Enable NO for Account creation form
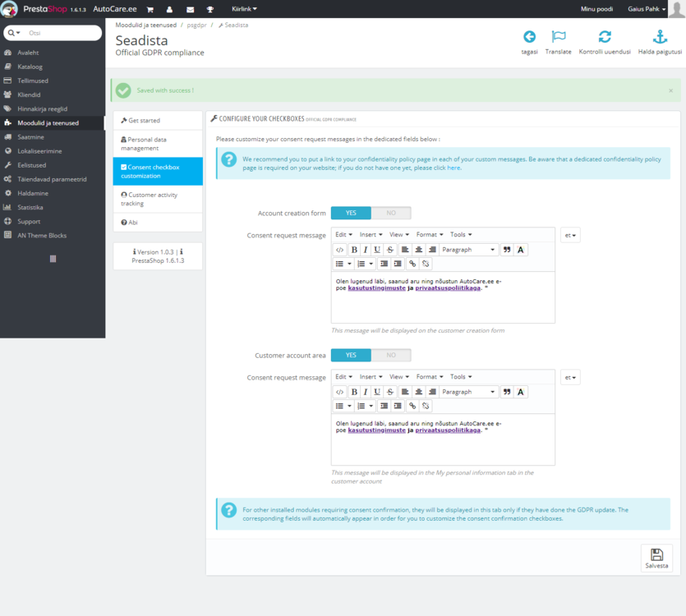The width and height of the screenshot is (686, 616). coord(390,212)
